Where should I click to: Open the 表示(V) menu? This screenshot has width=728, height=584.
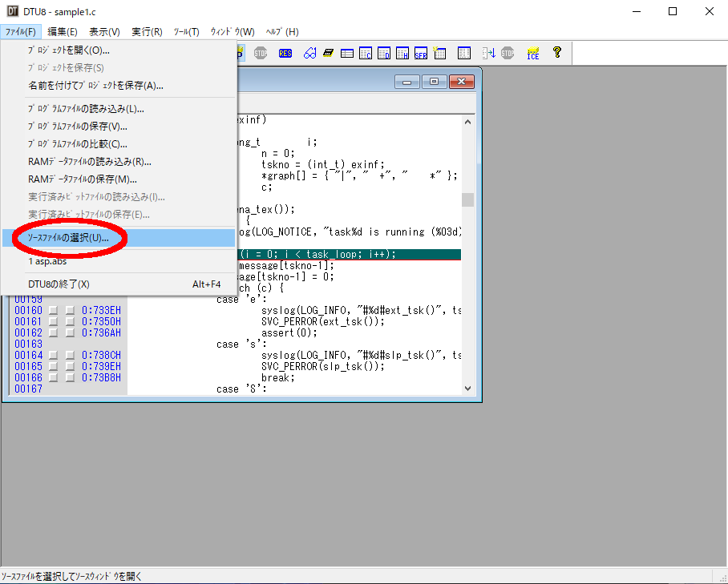pos(104,31)
